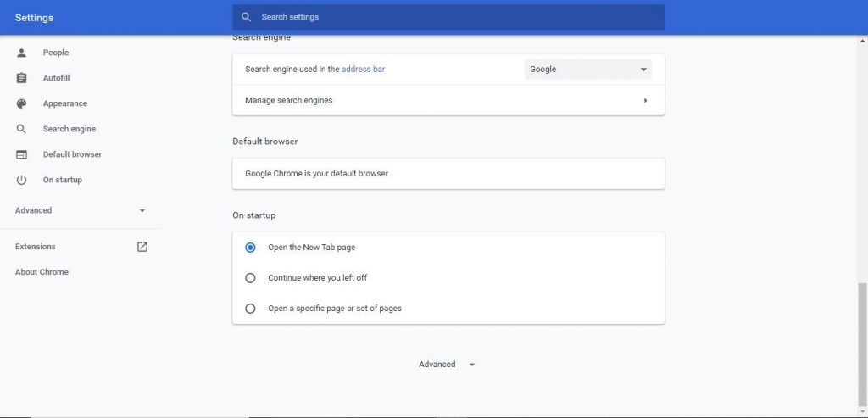Click the Default browser window icon
The image size is (868, 418).
point(21,154)
